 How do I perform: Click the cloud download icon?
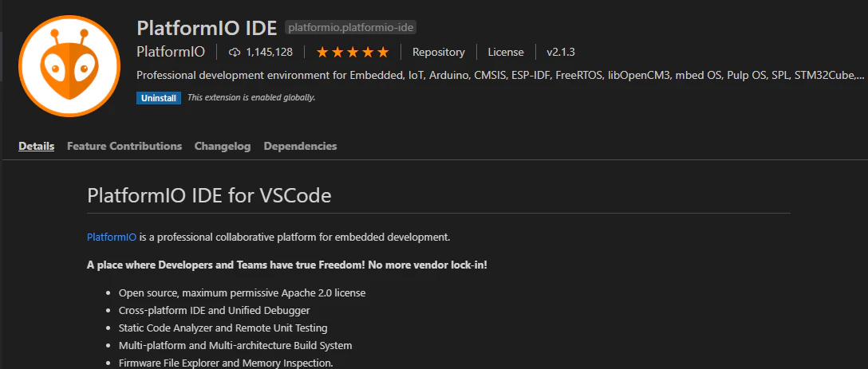pyautogui.click(x=235, y=52)
